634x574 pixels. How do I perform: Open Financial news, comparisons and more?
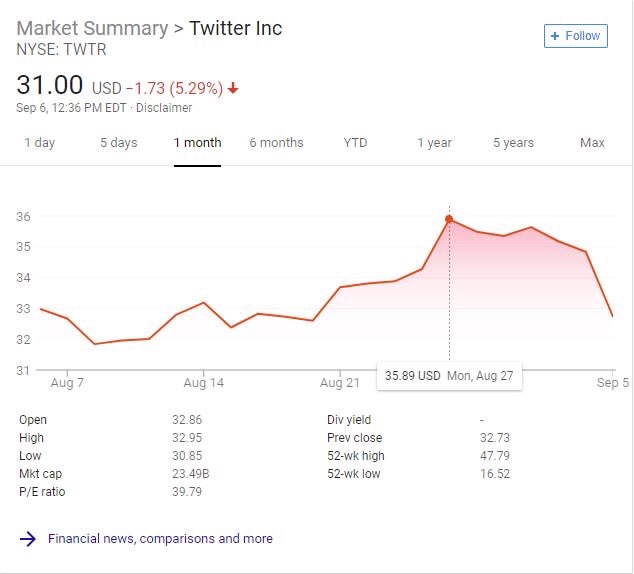click(160, 539)
